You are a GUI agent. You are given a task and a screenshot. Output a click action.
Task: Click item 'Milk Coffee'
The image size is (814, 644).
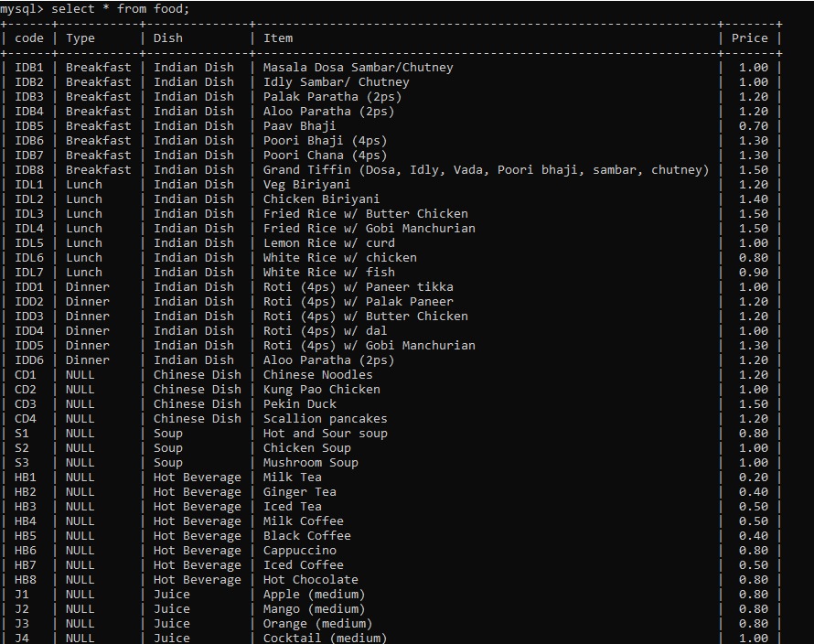pyautogui.click(x=303, y=521)
